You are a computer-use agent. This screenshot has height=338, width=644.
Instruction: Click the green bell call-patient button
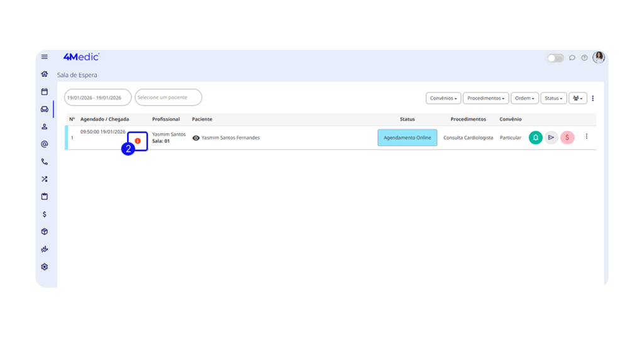click(x=535, y=137)
